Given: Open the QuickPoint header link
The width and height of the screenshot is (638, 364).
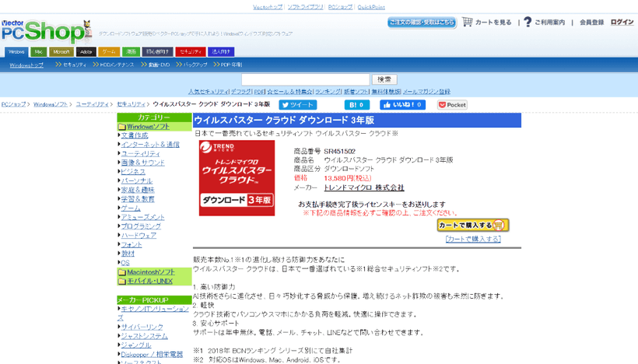Looking at the screenshot, I should [371, 7].
